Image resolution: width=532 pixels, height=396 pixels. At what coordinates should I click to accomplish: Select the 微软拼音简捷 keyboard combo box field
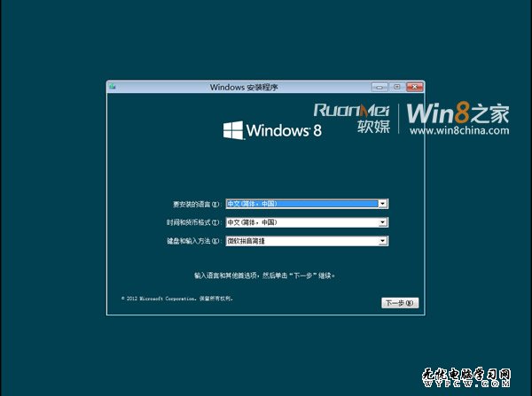click(x=307, y=241)
